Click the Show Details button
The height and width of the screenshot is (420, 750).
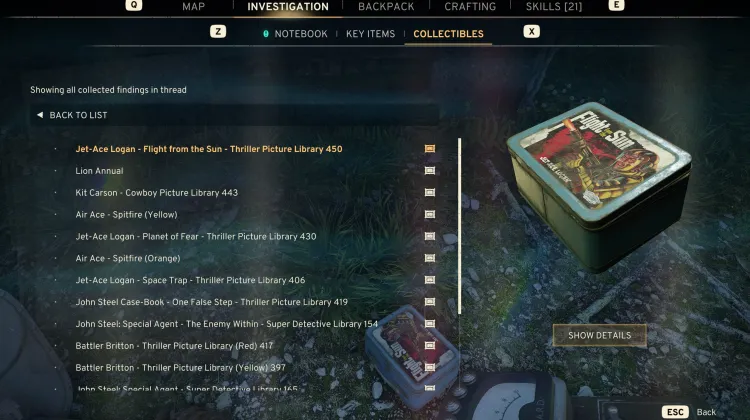coord(599,335)
